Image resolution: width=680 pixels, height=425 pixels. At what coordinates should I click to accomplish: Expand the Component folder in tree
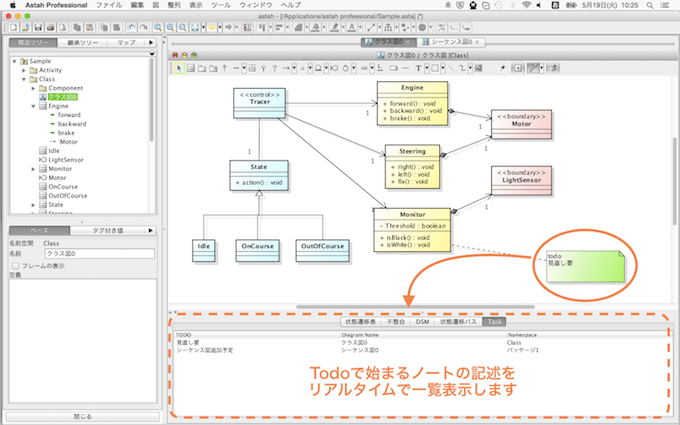(x=33, y=88)
